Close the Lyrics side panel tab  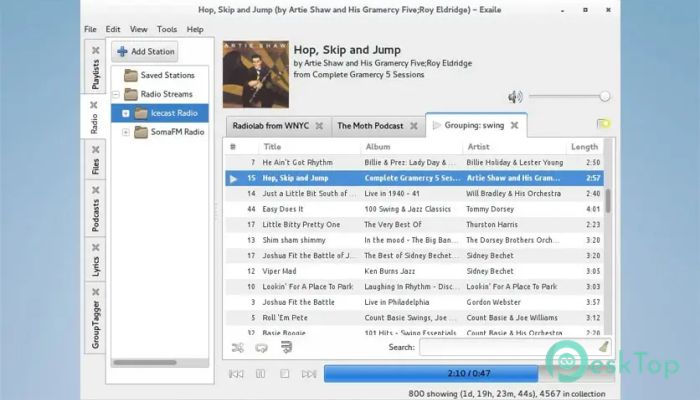coord(96,247)
